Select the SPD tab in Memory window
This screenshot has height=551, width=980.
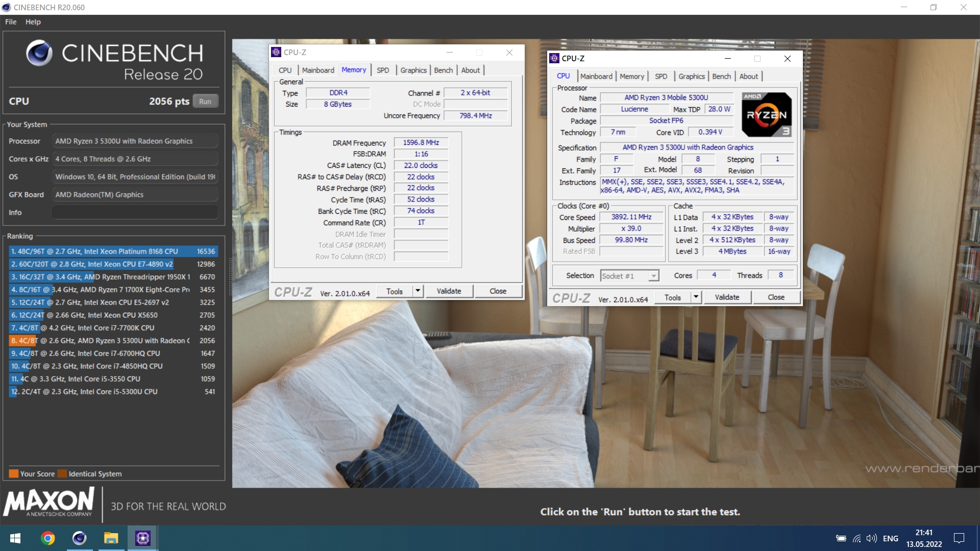pyautogui.click(x=383, y=70)
